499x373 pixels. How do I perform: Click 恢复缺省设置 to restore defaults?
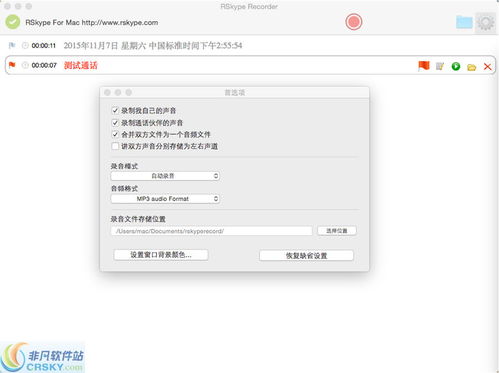(306, 256)
